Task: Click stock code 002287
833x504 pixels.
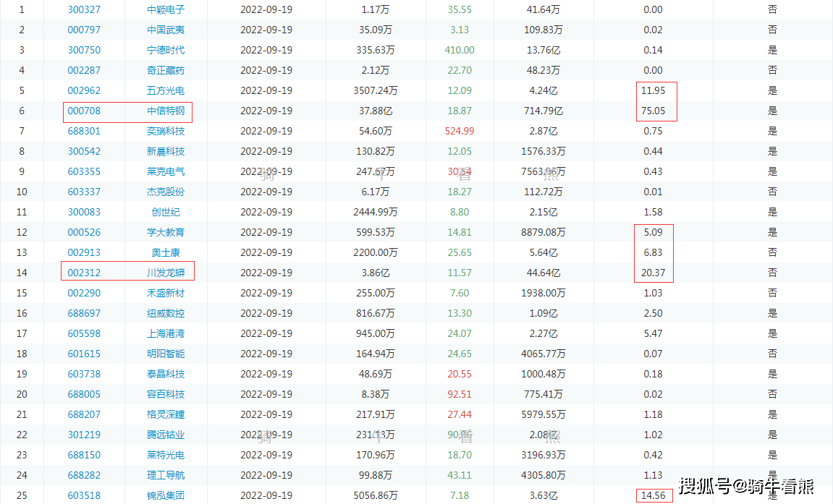Action: tap(84, 70)
